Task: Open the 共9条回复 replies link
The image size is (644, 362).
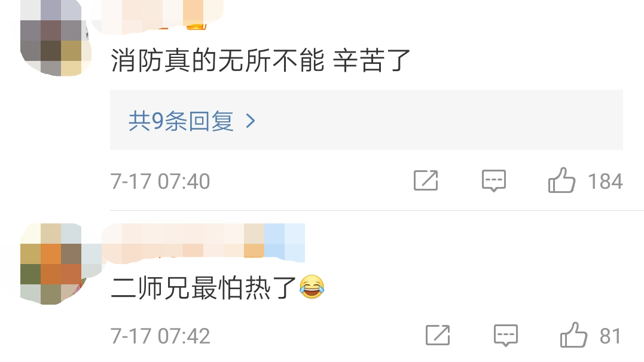Action: 181,121
